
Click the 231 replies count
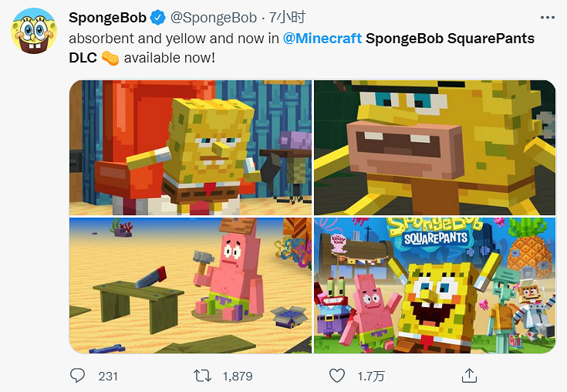click(x=108, y=376)
